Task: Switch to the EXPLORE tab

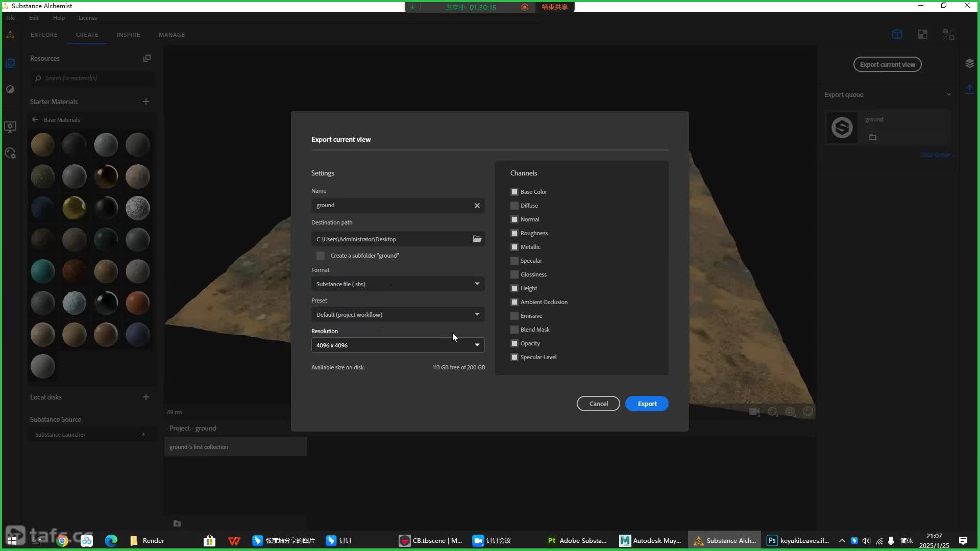Action: (44, 35)
